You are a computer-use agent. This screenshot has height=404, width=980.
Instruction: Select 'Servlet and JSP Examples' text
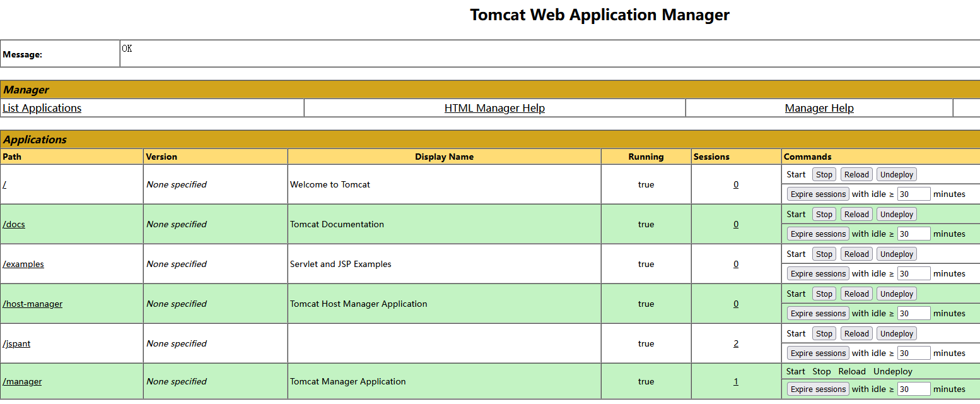(341, 264)
